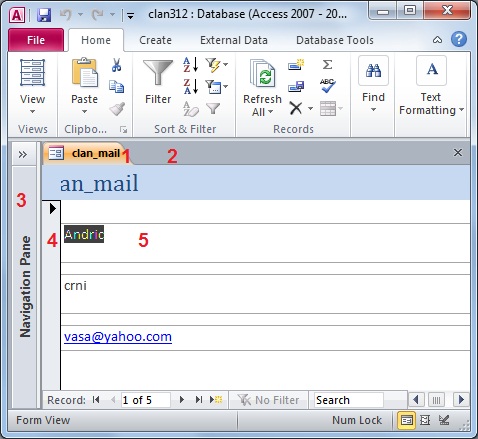Go to new blank record button

pos(216,399)
